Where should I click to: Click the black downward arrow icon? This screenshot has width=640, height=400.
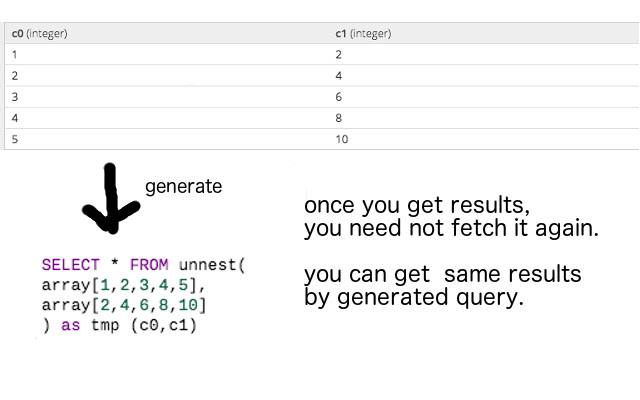(111, 197)
